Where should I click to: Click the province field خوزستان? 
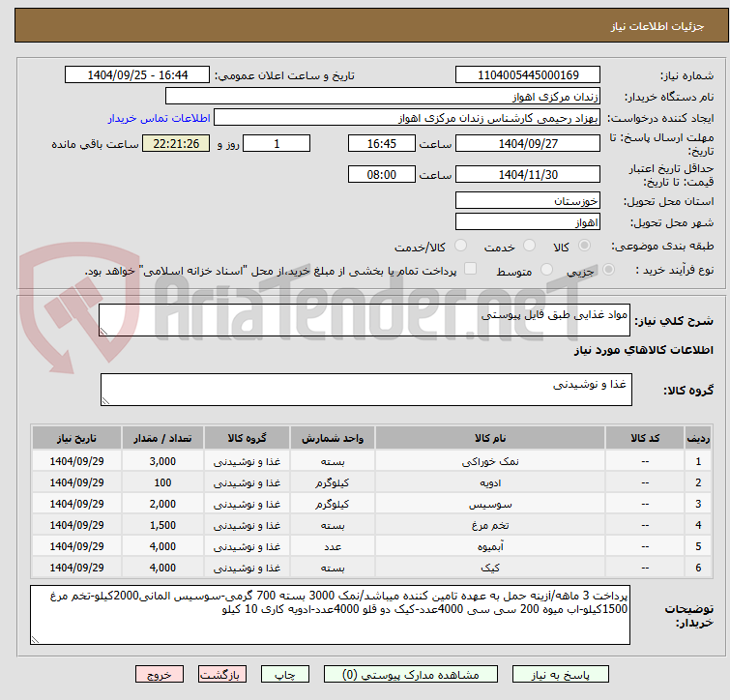[x=528, y=200]
